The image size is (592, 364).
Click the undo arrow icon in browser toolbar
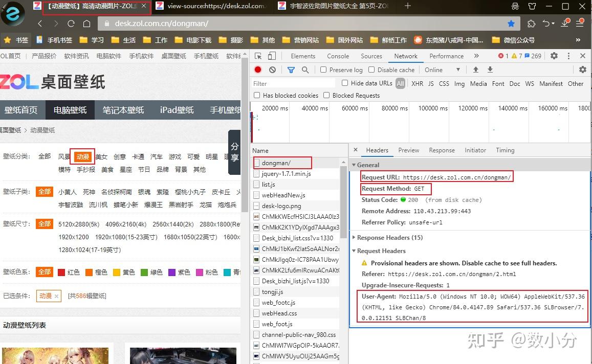[x=546, y=24]
